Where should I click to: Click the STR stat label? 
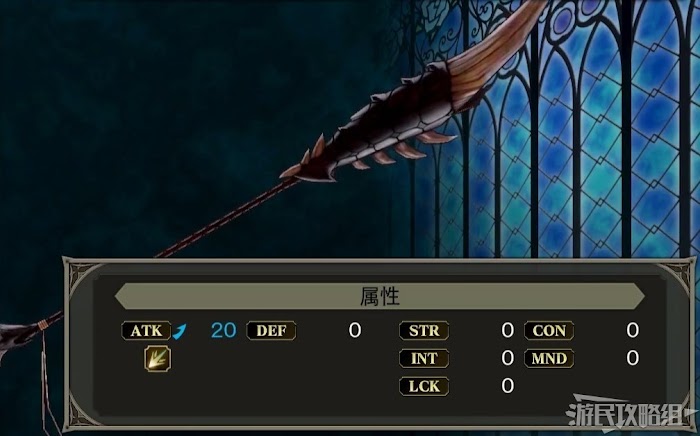pyautogui.click(x=424, y=331)
